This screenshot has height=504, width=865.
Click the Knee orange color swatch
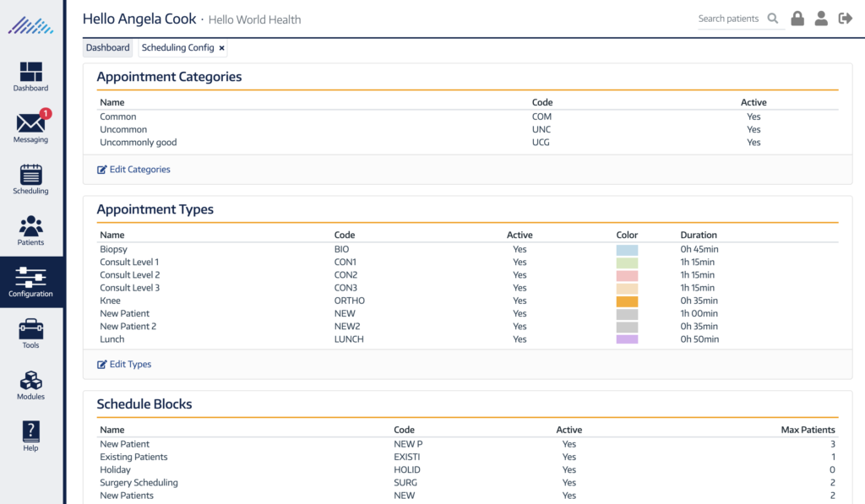[x=627, y=301]
